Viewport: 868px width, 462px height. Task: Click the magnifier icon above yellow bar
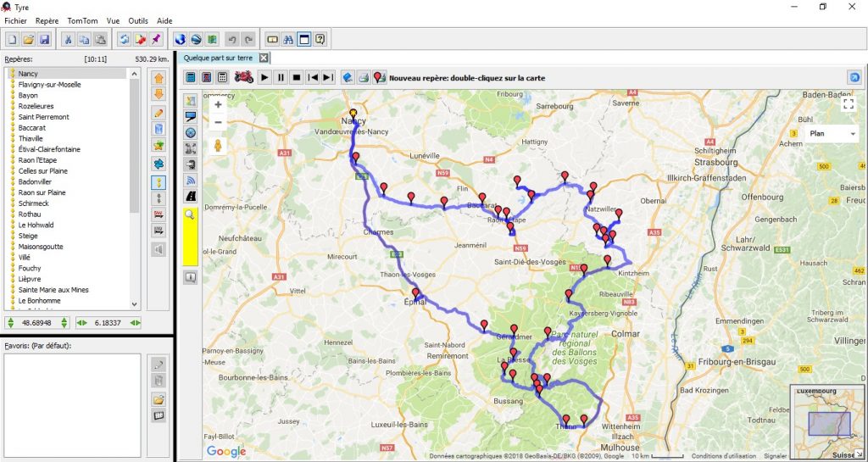(190, 214)
